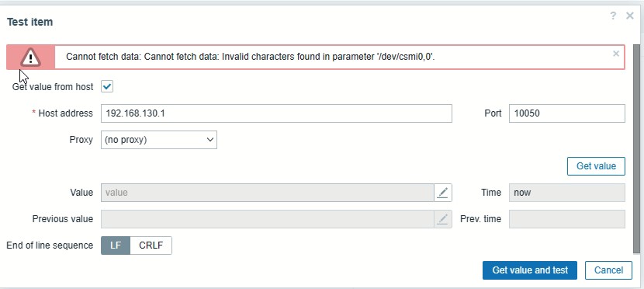Switch end of line sequence to CRLF
This screenshot has height=289, width=644.
coord(151,245)
